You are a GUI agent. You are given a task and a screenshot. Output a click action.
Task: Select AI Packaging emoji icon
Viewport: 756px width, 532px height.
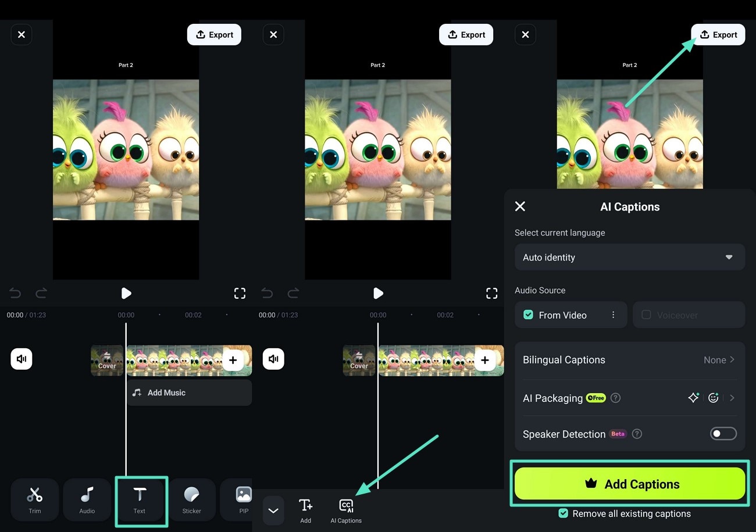coord(714,398)
